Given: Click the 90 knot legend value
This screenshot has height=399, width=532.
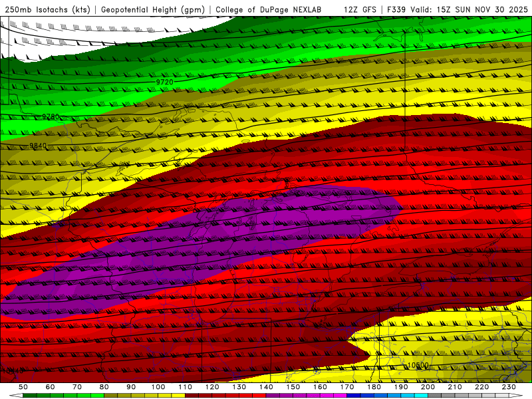Looking at the screenshot, I should click(x=131, y=387).
